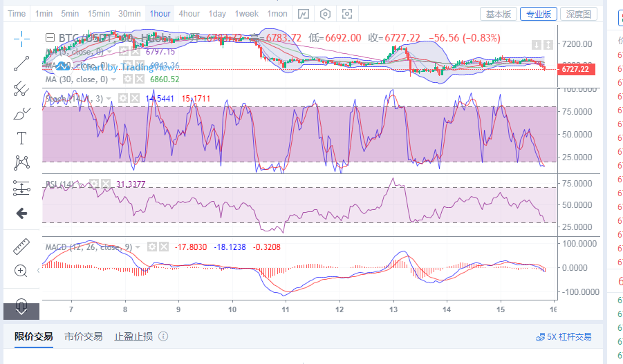Remove the Stoch indicator
623x364 pixels.
click(x=135, y=98)
